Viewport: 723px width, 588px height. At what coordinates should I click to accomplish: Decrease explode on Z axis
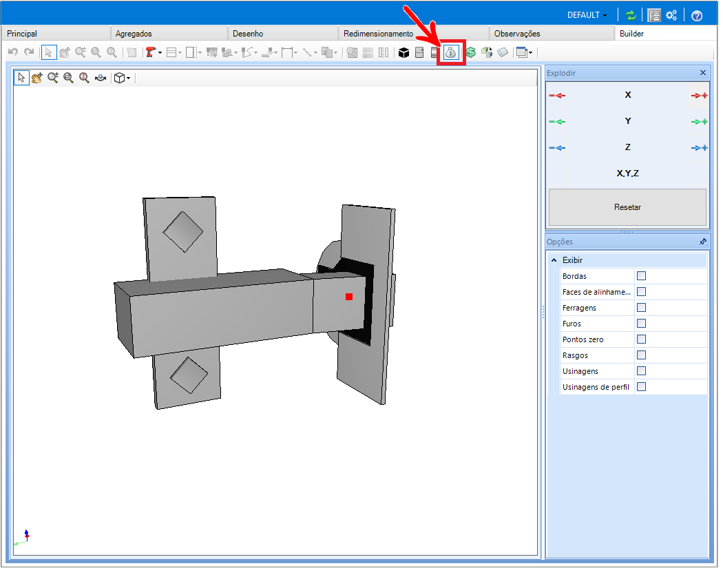pos(557,148)
